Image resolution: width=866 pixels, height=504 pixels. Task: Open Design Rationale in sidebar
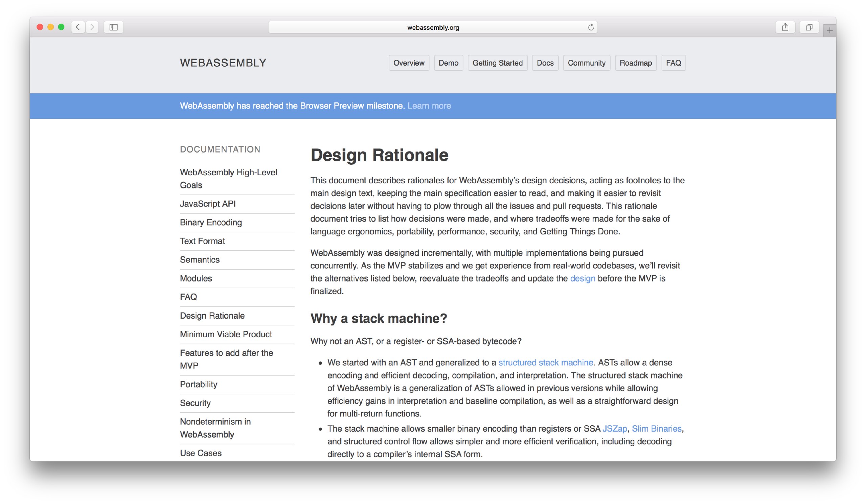[212, 316]
